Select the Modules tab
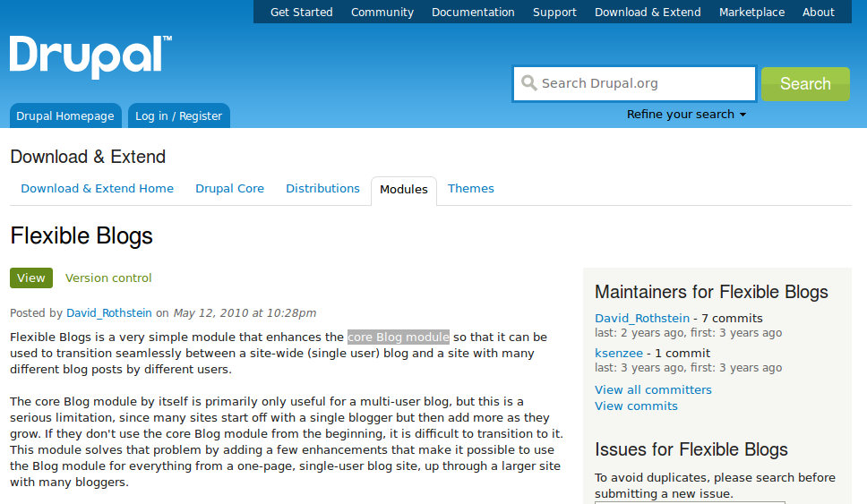 coord(404,190)
